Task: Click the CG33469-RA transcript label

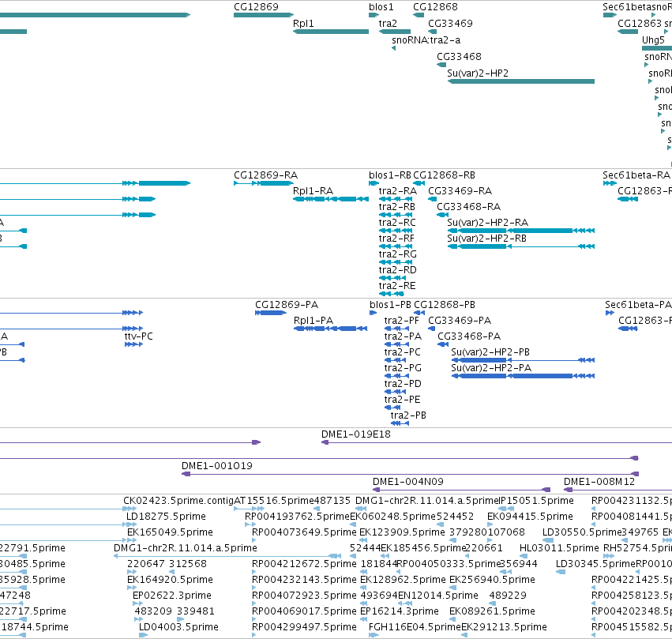Action: click(x=460, y=191)
